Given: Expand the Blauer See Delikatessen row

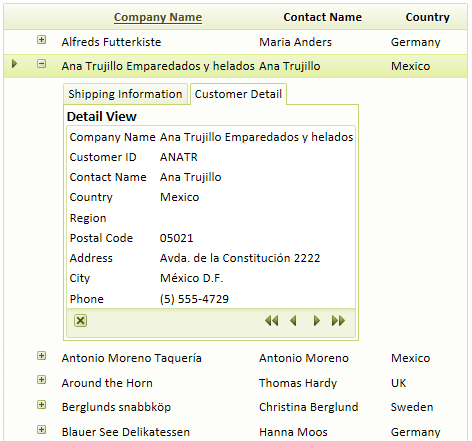Looking at the screenshot, I should pos(41,430).
